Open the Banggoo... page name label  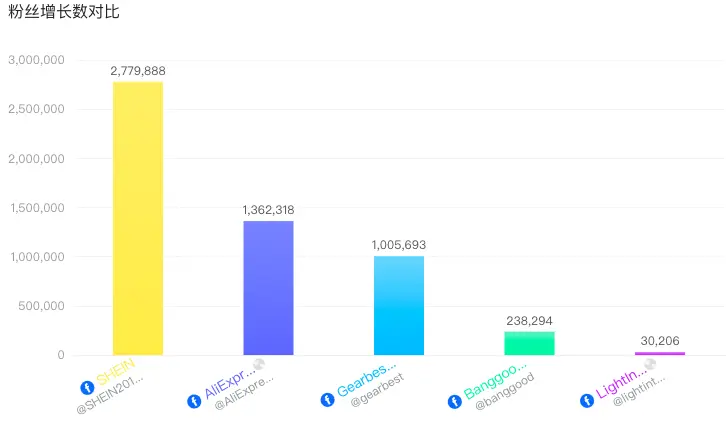tap(496, 383)
